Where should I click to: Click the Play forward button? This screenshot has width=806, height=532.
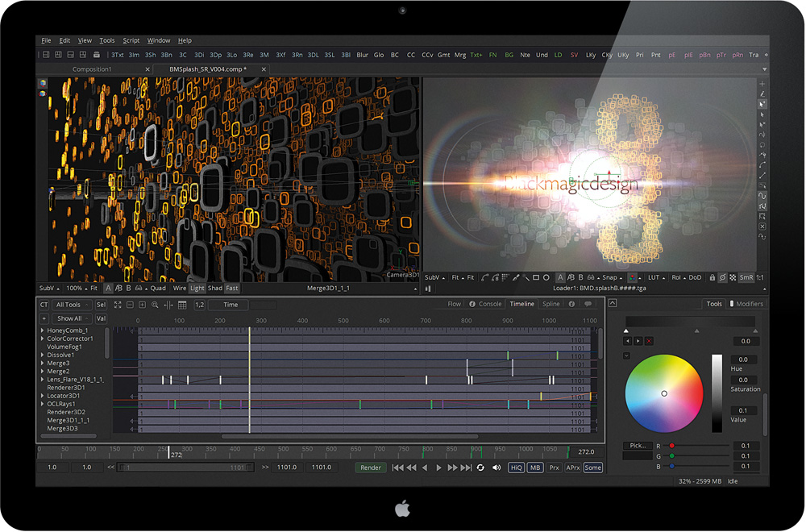click(438, 468)
